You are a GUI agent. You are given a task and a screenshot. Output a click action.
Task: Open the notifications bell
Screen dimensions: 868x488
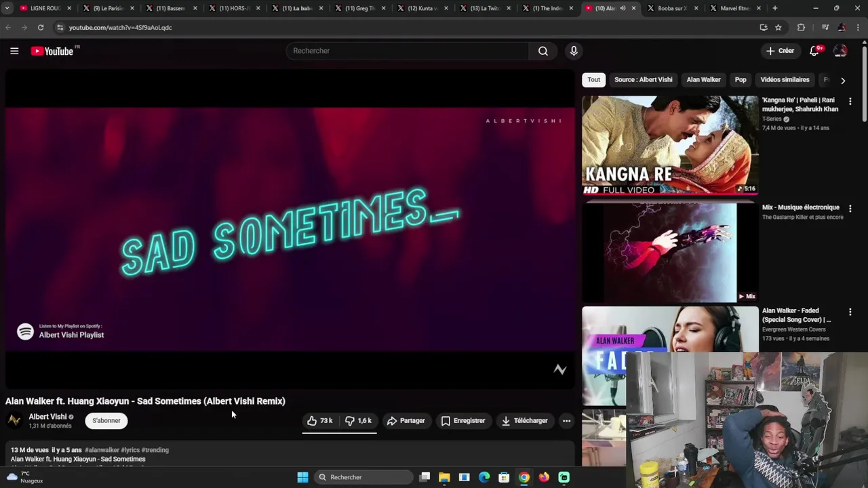tap(815, 51)
